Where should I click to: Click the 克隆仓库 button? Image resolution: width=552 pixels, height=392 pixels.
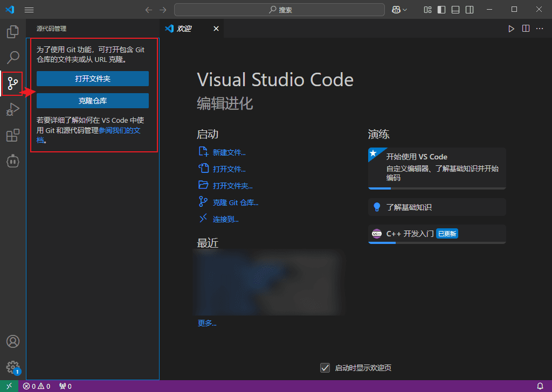93,101
